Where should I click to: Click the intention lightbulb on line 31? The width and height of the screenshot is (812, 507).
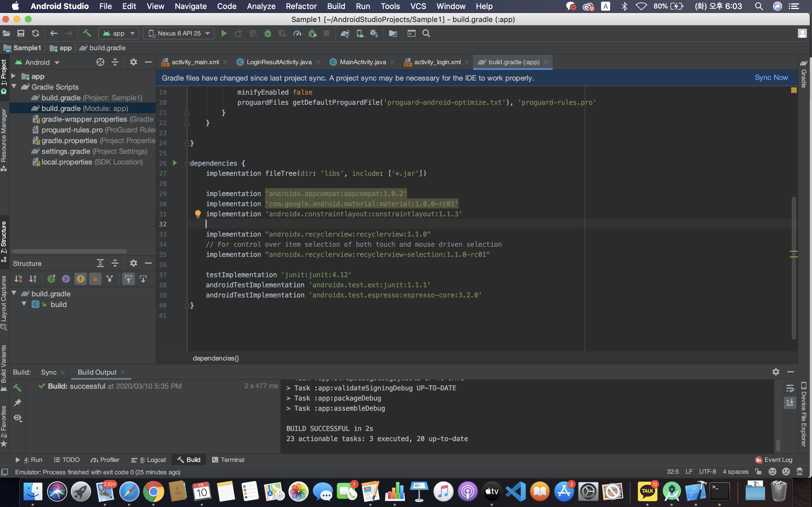point(198,214)
